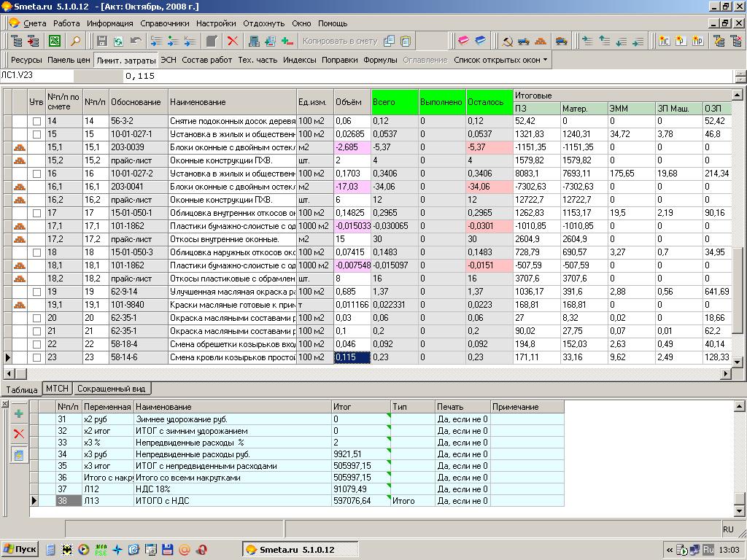Click the hammer and sickle labor icon
The height and width of the screenshot is (560, 747).
coord(508,41)
